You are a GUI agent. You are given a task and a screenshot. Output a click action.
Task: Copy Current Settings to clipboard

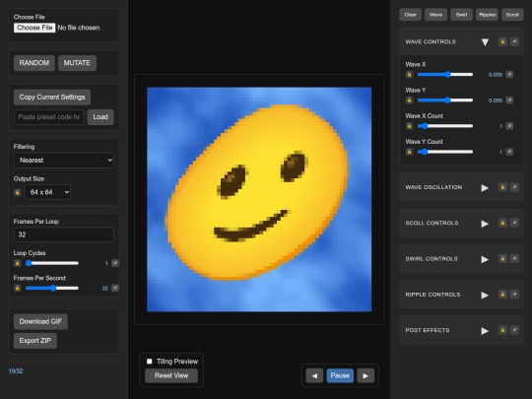[x=52, y=98]
